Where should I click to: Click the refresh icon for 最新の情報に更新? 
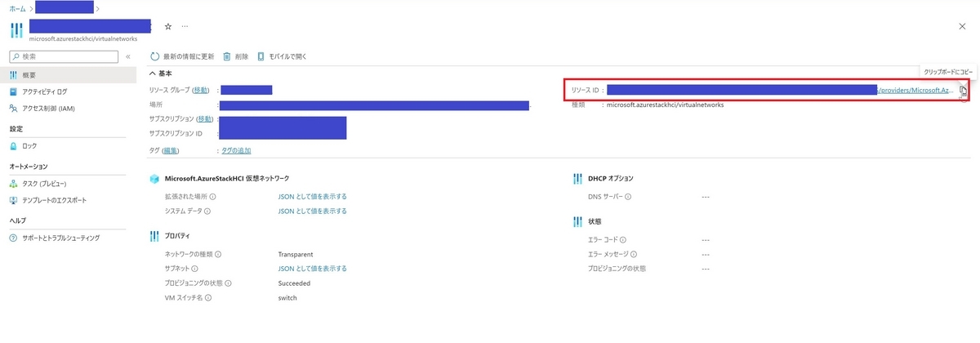[x=155, y=56]
